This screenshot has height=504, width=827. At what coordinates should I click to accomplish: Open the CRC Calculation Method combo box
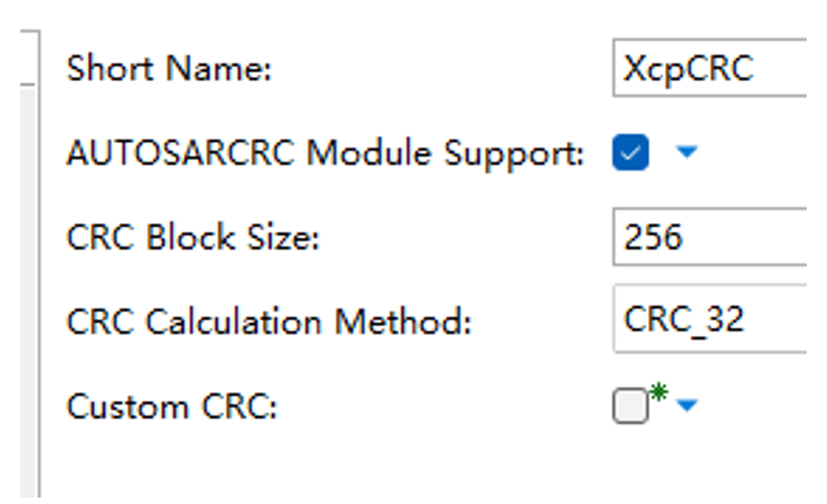pyautogui.click(x=711, y=321)
